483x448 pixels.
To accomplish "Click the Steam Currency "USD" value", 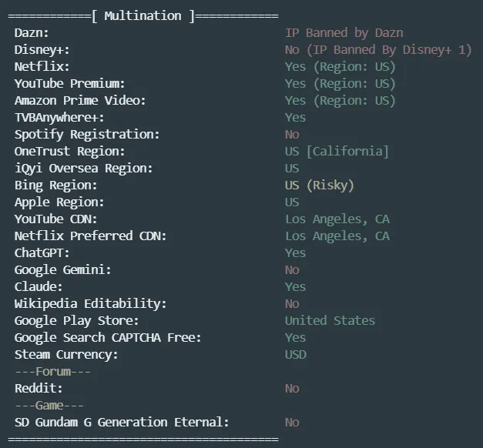I will 295,355.
